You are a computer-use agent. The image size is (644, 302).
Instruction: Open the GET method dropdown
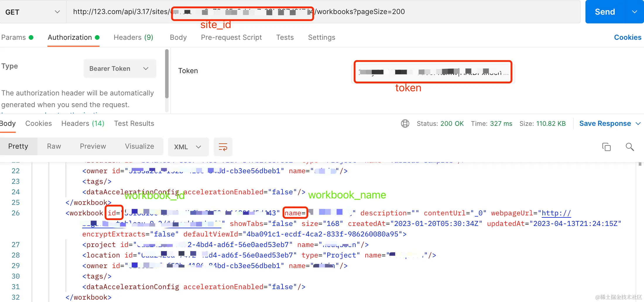[33, 12]
